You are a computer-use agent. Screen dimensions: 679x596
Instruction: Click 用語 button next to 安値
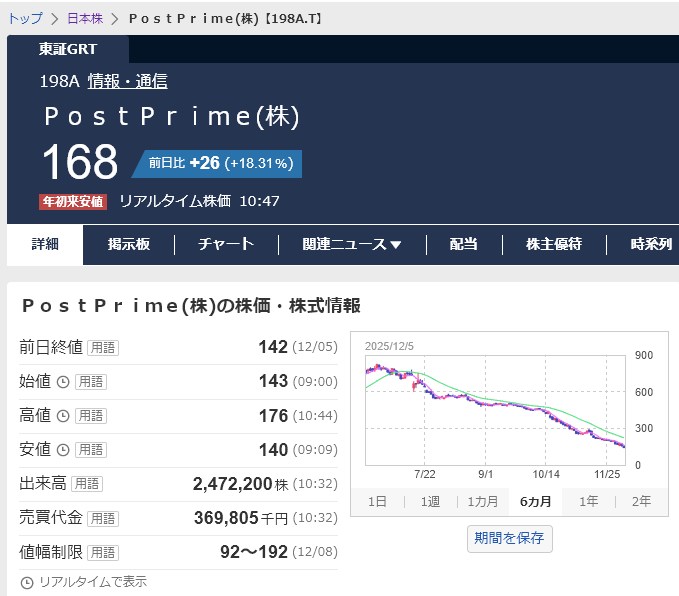[91, 450]
